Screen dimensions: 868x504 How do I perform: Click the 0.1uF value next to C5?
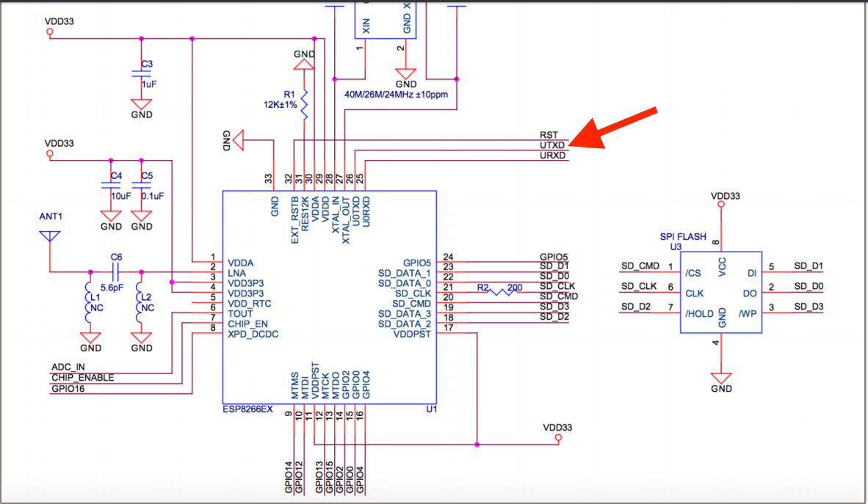click(x=152, y=196)
